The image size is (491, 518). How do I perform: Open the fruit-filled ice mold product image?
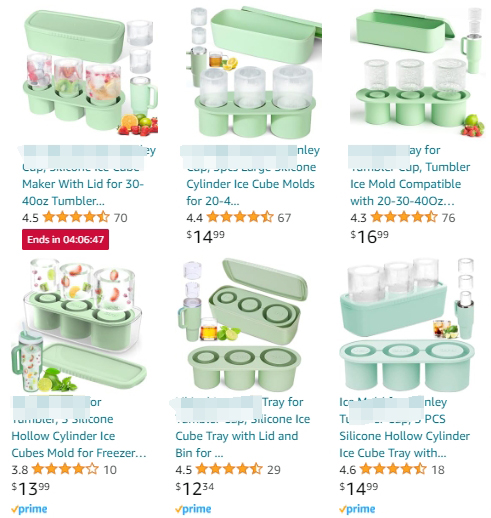91,73
